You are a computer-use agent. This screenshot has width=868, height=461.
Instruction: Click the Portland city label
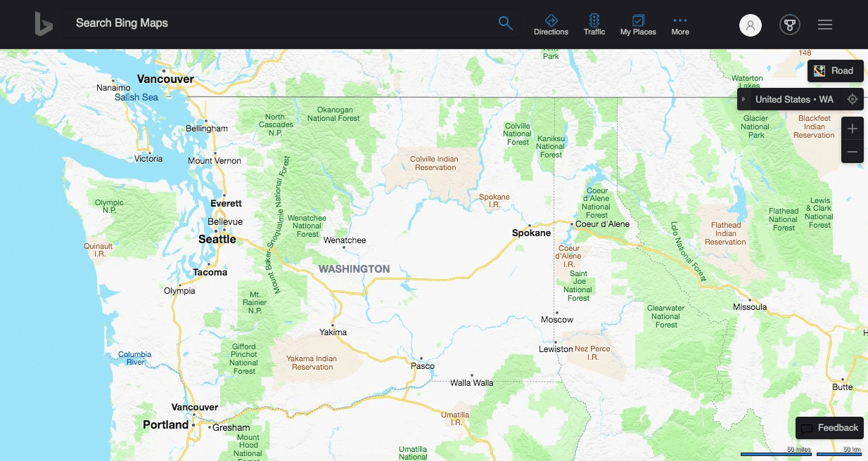pos(166,424)
